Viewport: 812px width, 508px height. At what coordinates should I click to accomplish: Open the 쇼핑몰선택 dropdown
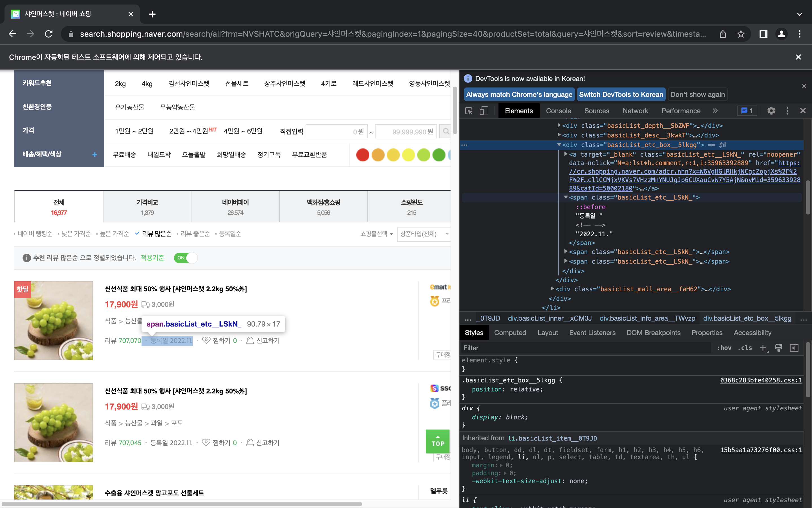coord(376,234)
